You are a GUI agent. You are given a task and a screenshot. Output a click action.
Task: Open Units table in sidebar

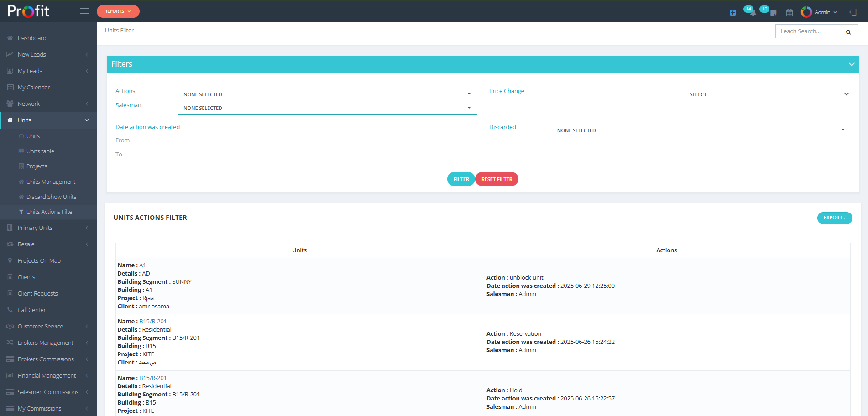click(40, 151)
